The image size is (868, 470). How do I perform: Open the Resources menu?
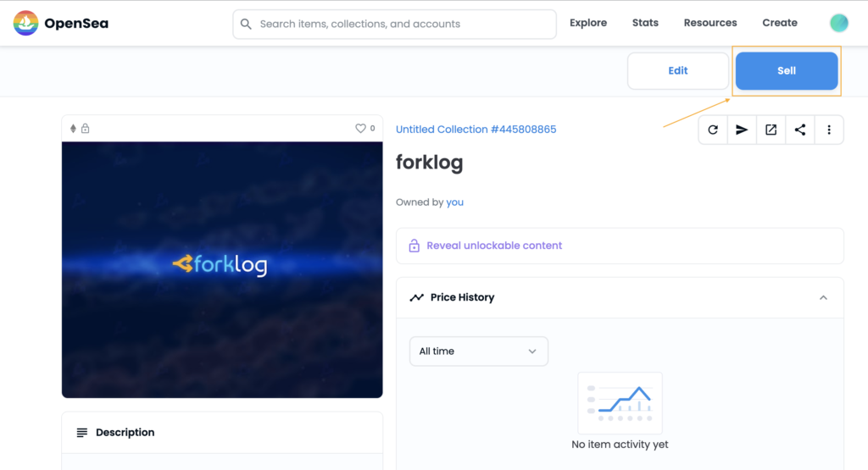710,23
